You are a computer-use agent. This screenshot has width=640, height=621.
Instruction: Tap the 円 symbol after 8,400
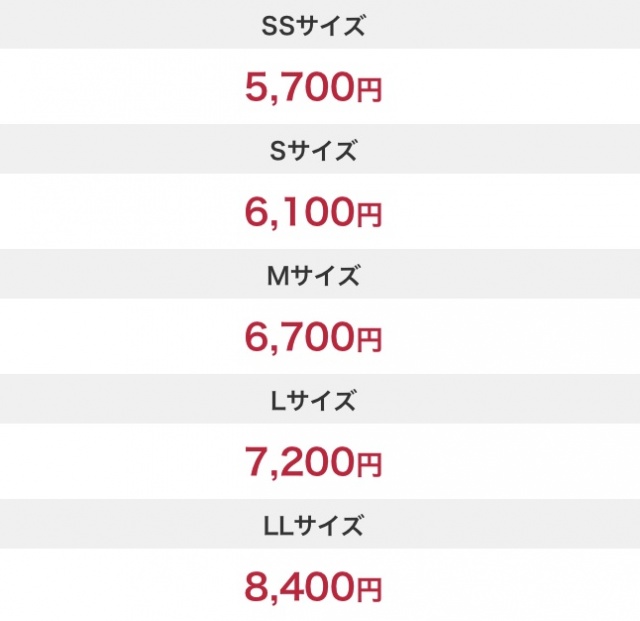click(x=368, y=590)
